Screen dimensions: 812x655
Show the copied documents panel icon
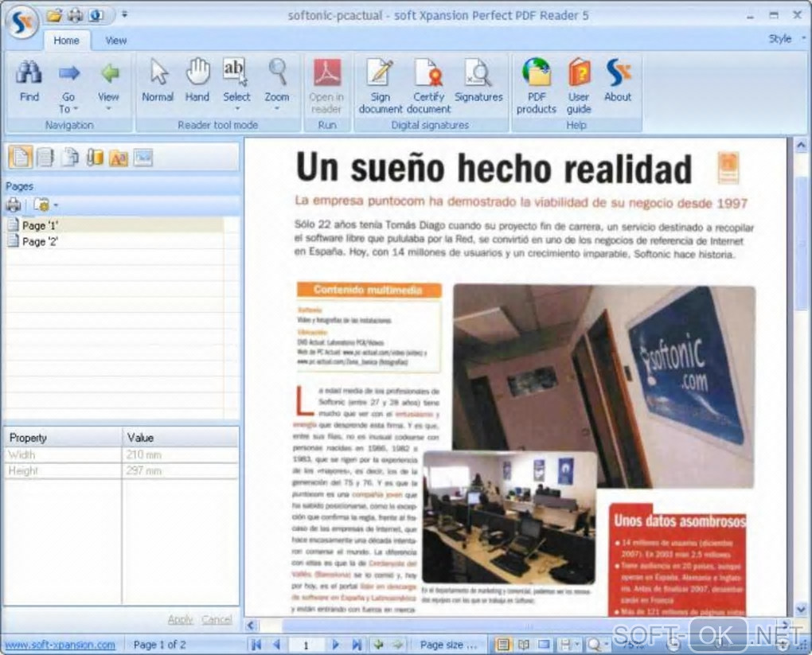coord(70,158)
